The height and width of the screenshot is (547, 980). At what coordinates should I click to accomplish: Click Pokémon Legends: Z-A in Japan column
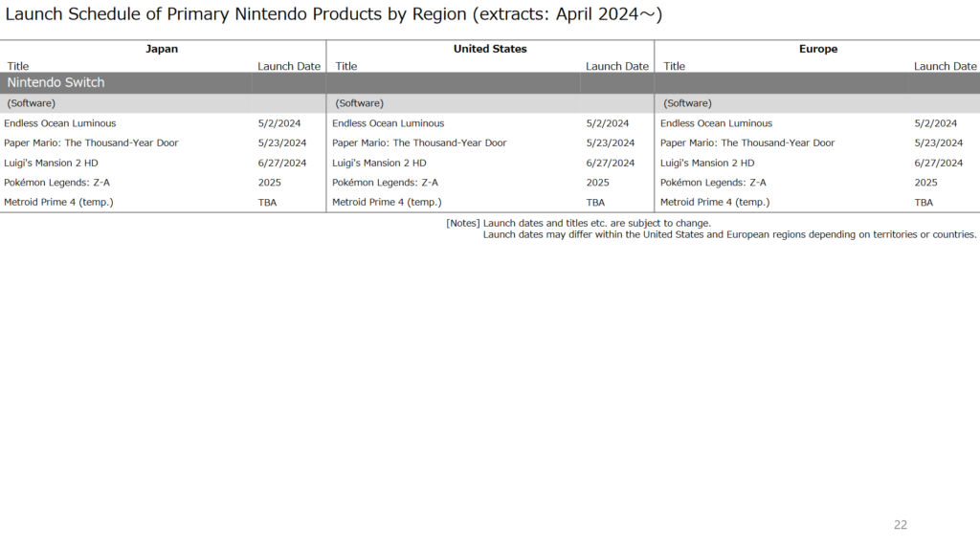(x=56, y=183)
